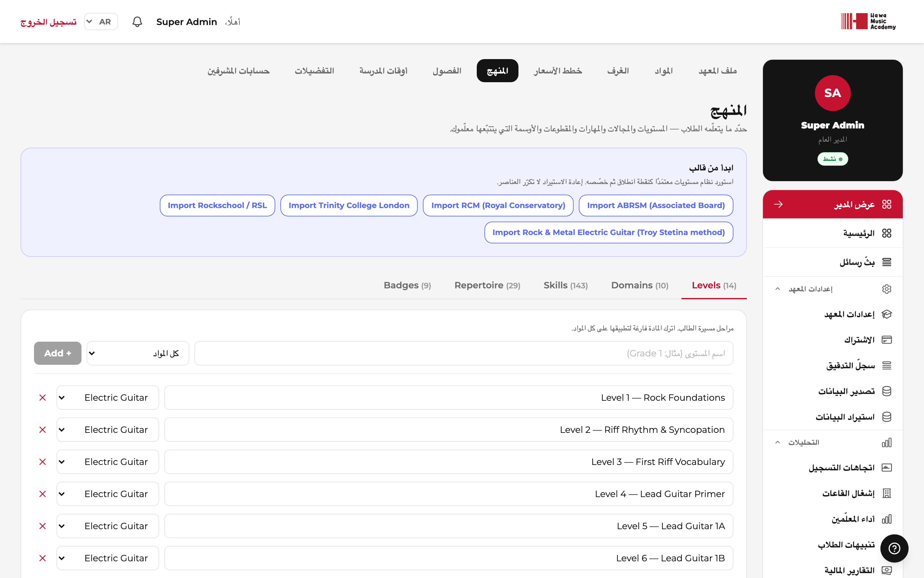Image resolution: width=924 pixels, height=578 pixels.
Task: Click the bars icon beside أداء المعلّمين
Action: (886, 519)
